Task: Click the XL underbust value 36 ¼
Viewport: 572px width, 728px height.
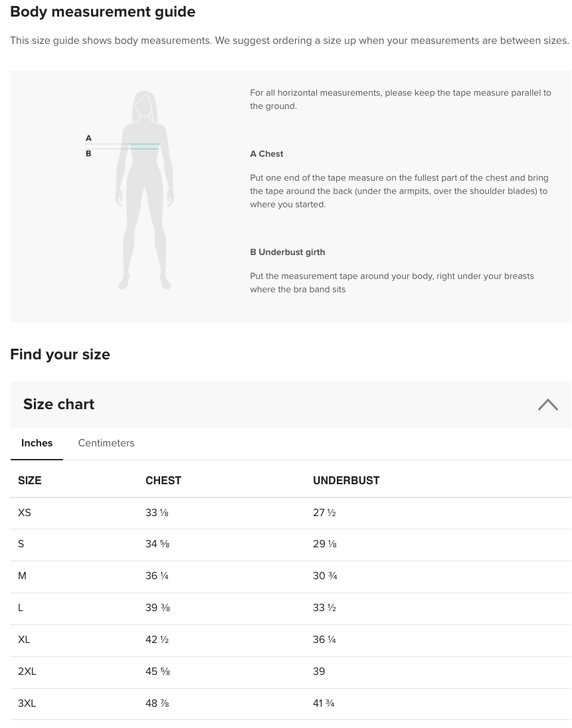Action: point(324,640)
